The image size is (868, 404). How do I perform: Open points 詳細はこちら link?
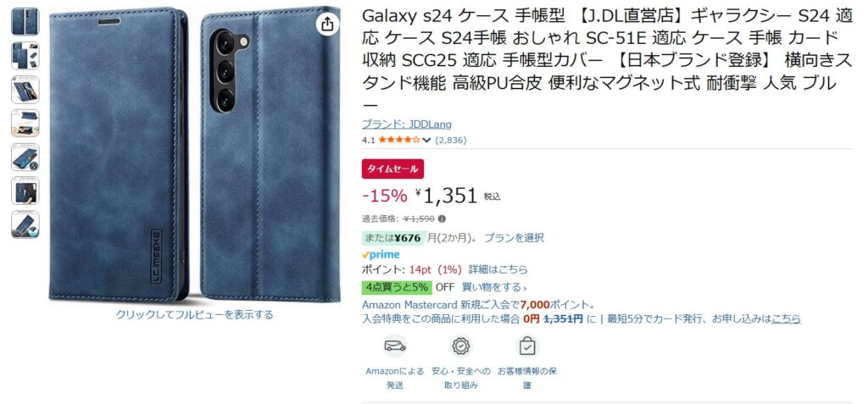pyautogui.click(x=498, y=270)
